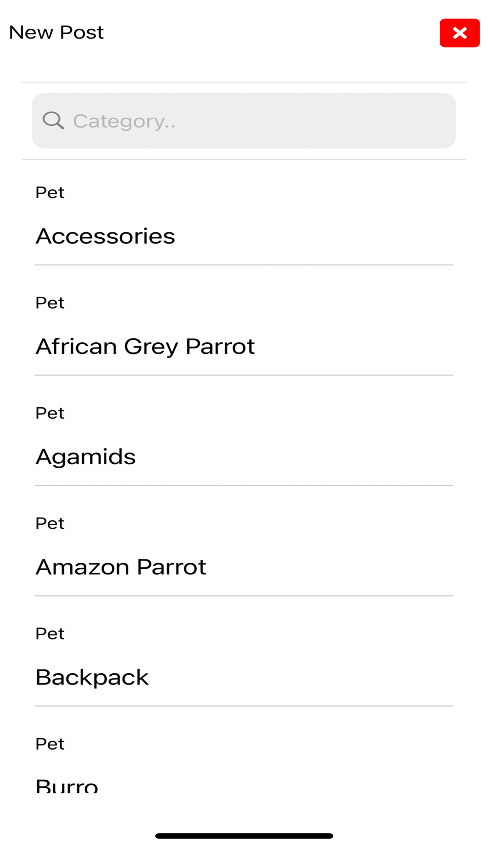Image resolution: width=488 pixels, height=868 pixels.
Task: Tap the Pet label above Accessories
Action: (x=50, y=192)
